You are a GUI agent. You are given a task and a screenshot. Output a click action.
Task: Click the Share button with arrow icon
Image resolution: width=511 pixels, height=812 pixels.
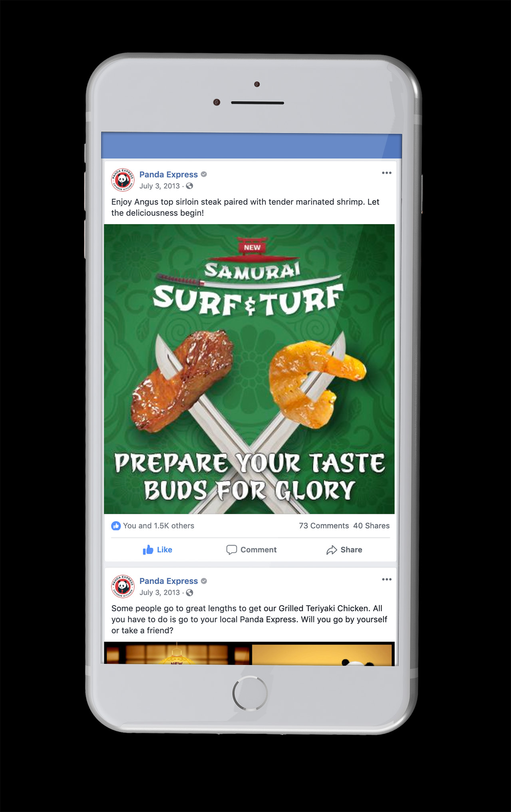click(344, 550)
